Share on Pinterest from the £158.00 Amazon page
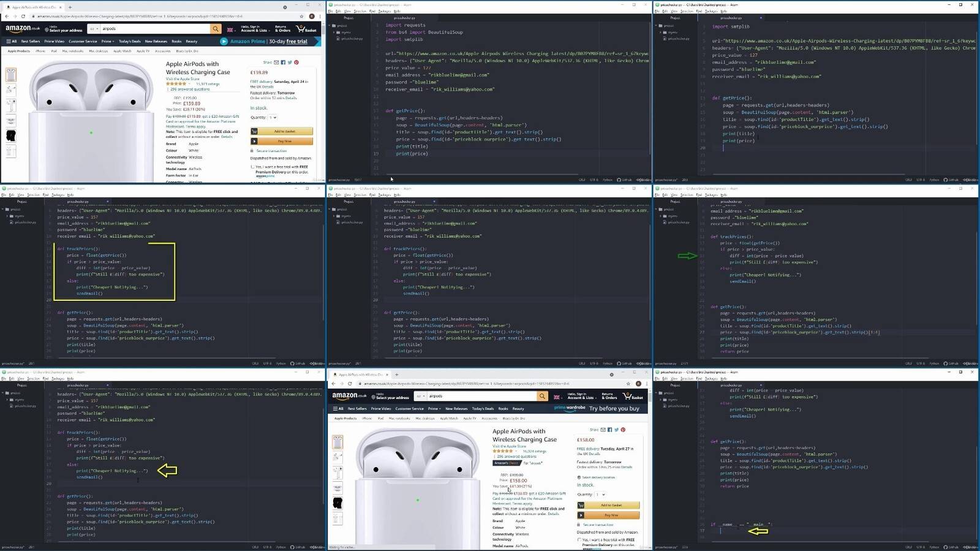 click(x=623, y=430)
